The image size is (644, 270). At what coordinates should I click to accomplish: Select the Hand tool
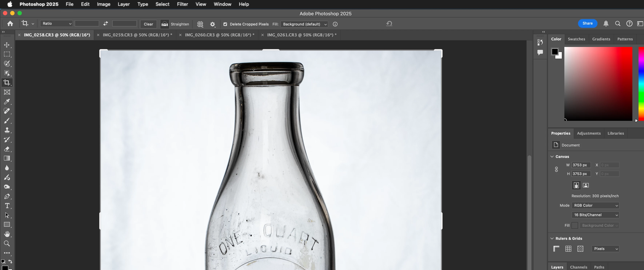pyautogui.click(x=7, y=234)
